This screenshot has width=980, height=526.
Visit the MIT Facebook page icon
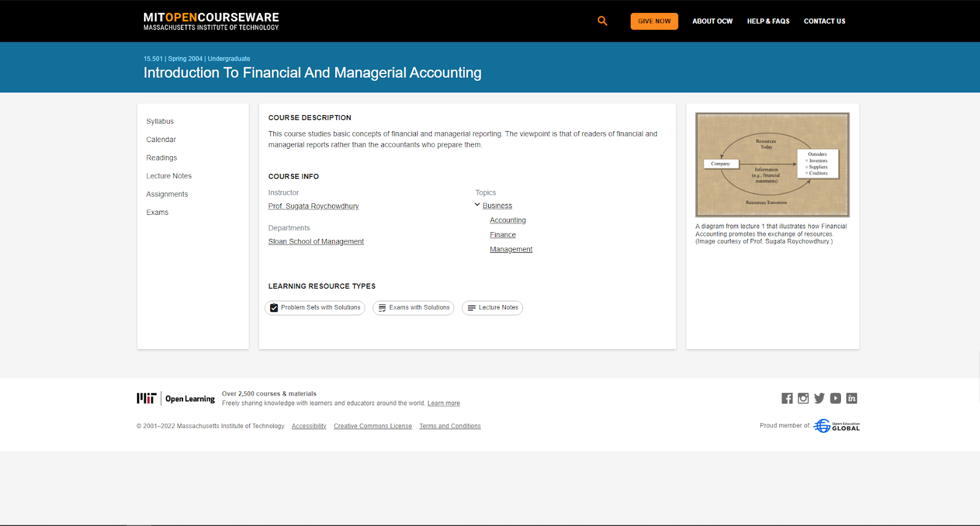click(x=787, y=399)
